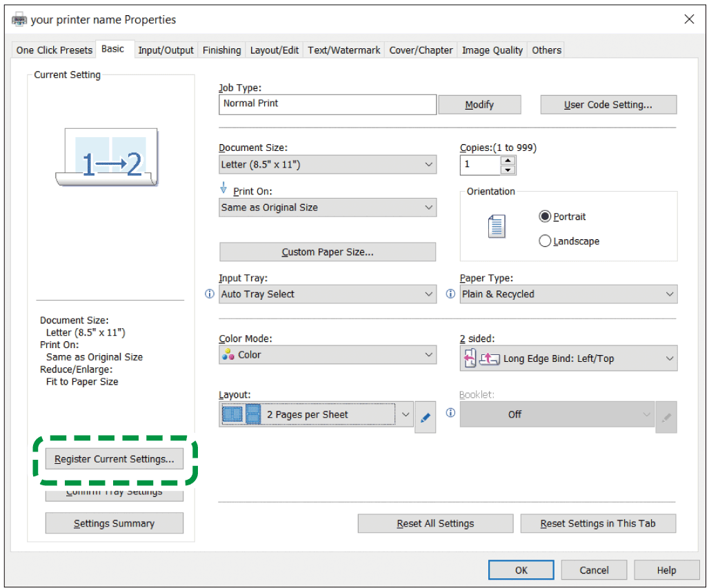Click the info icon beside Paper Type

pos(451,294)
